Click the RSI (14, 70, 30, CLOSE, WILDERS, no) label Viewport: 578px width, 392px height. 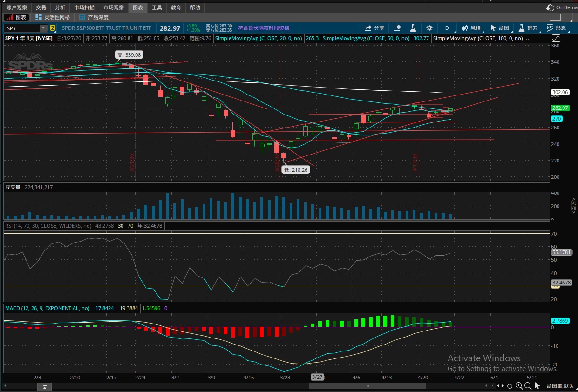pyautogui.click(x=48, y=226)
